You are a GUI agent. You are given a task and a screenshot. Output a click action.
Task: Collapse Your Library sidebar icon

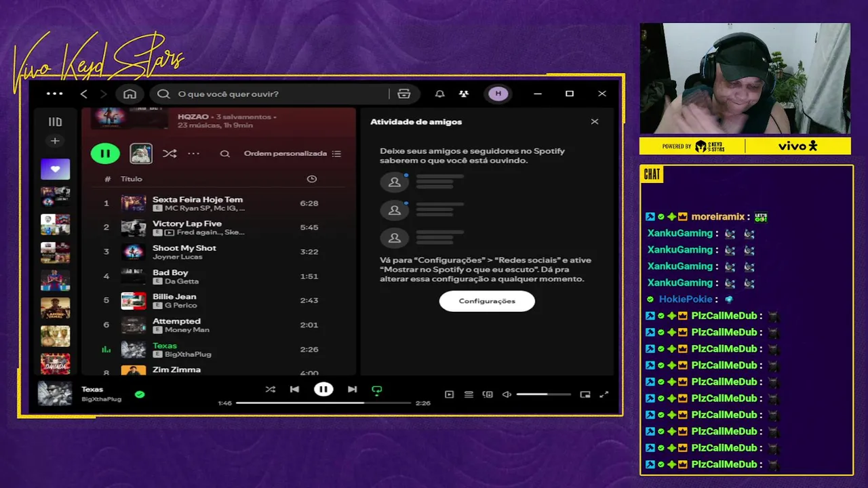(x=55, y=122)
